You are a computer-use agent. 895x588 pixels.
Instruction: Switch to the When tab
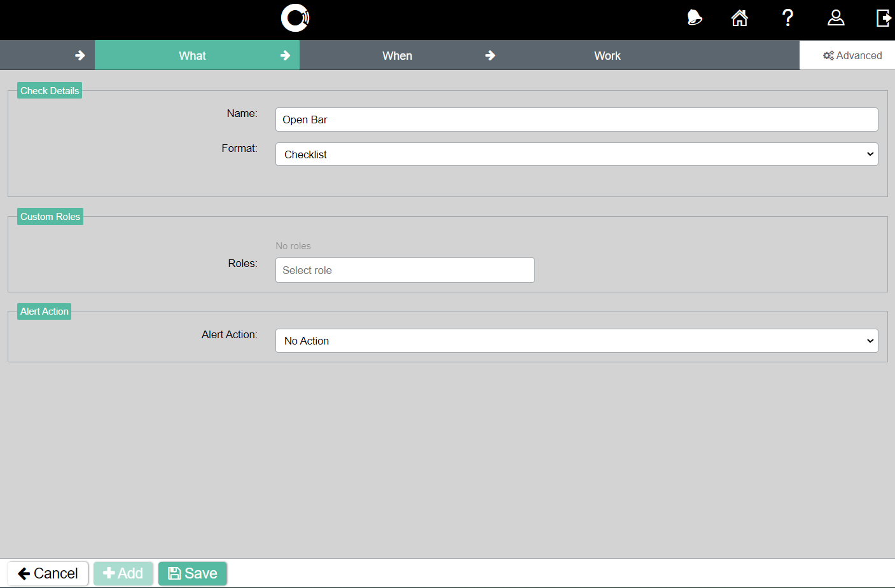397,55
